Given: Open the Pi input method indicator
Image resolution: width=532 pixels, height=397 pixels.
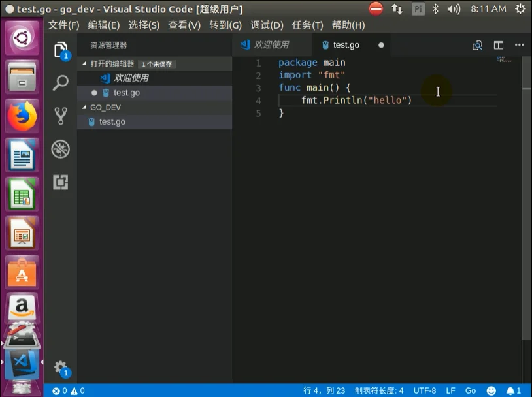Looking at the screenshot, I should point(418,8).
